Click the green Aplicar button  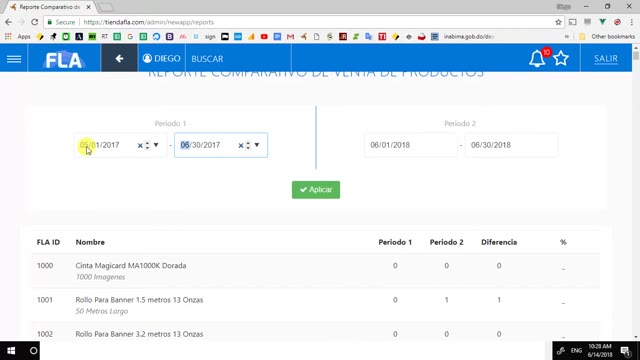[316, 190]
